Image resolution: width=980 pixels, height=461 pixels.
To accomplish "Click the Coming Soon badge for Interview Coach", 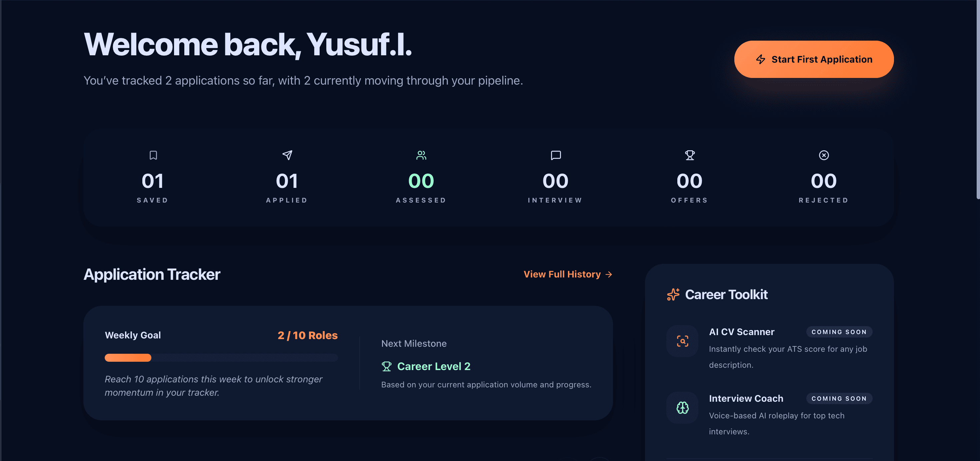I will tap(839, 398).
